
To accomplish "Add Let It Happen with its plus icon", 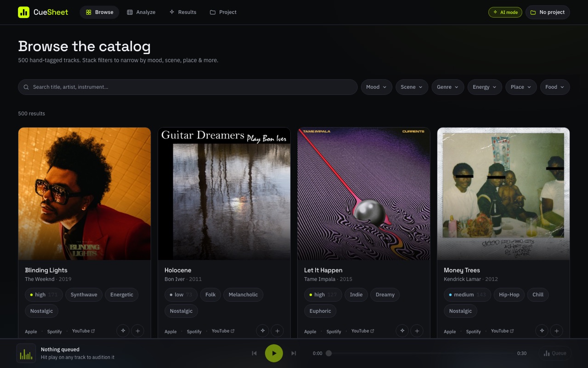I will 417,331.
